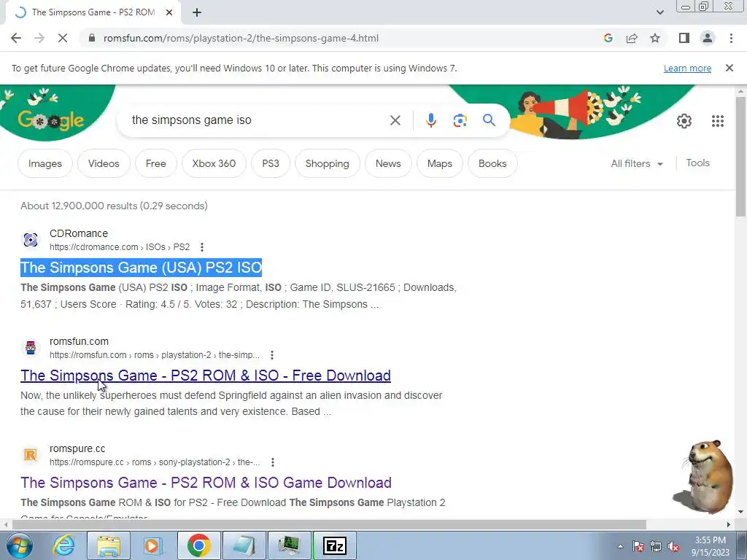The width and height of the screenshot is (747, 560).
Task: Open the tab search dropdown arrow
Action: [659, 12]
